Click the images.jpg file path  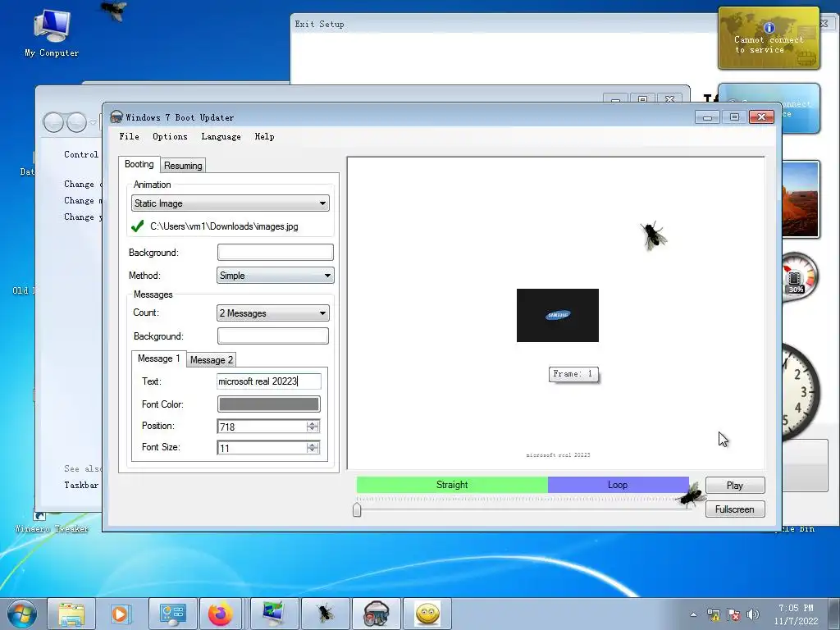click(224, 226)
